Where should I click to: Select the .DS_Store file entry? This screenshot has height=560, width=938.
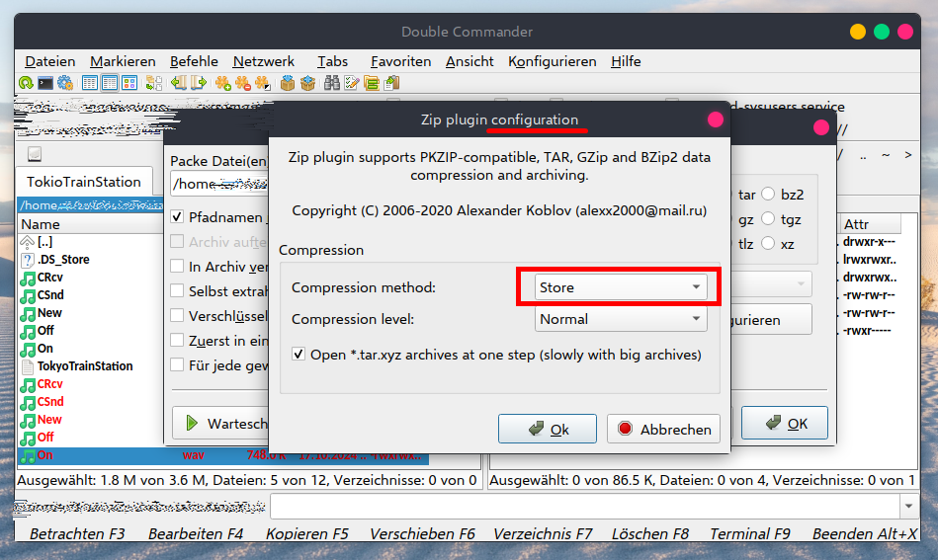point(63,260)
